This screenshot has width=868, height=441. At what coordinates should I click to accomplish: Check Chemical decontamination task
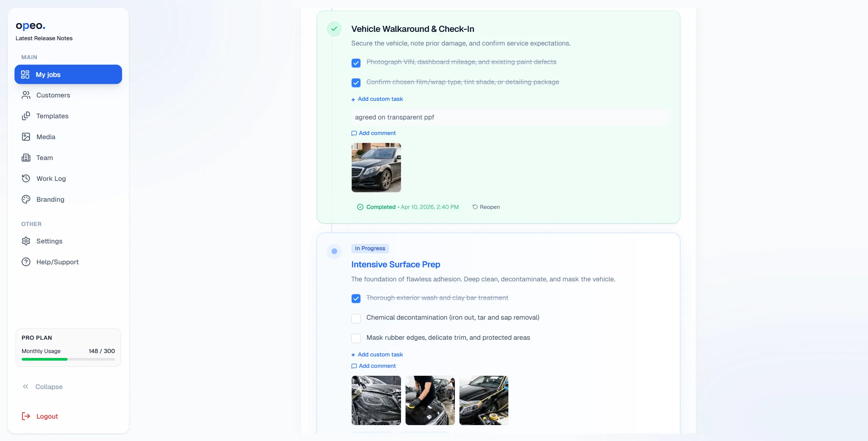(356, 319)
